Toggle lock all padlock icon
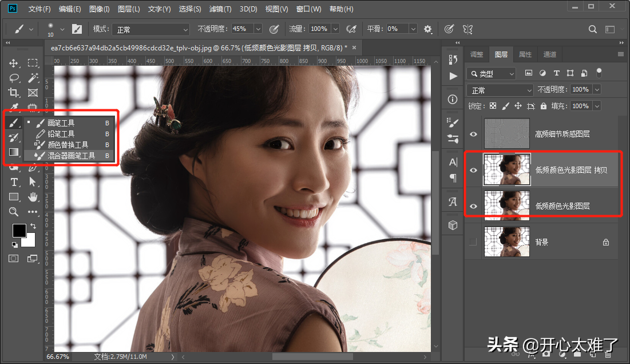Screen dimensions: 630x364 (543, 106)
